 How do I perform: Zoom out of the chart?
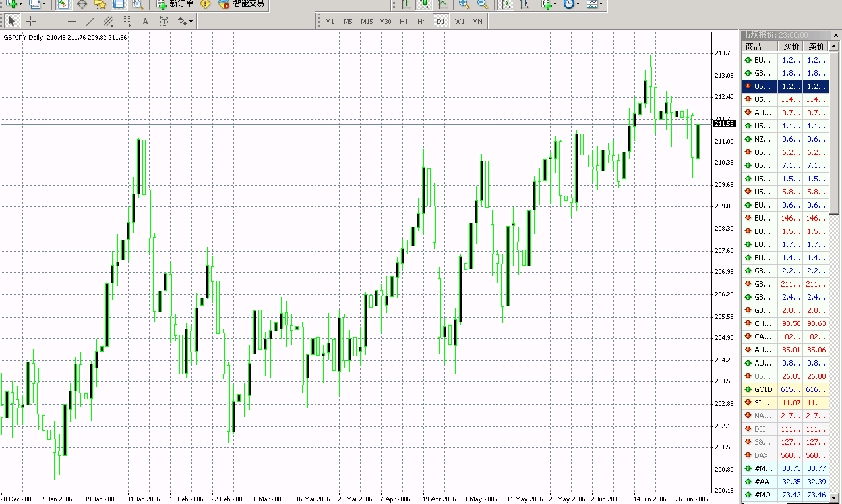(x=481, y=5)
